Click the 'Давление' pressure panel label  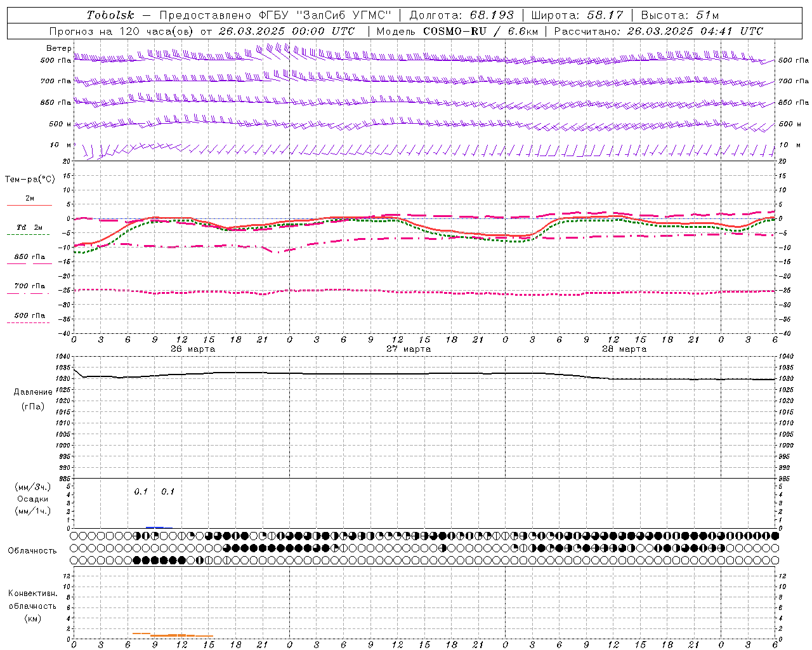tap(33, 392)
